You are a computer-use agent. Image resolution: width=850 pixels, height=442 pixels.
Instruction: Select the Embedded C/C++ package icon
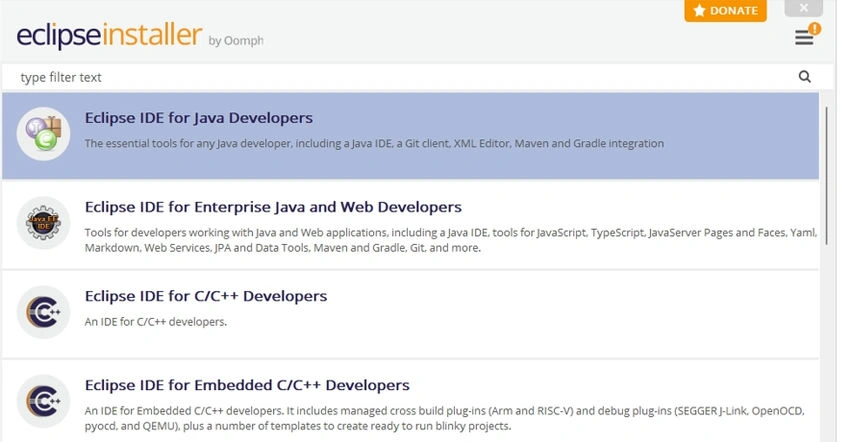43,401
